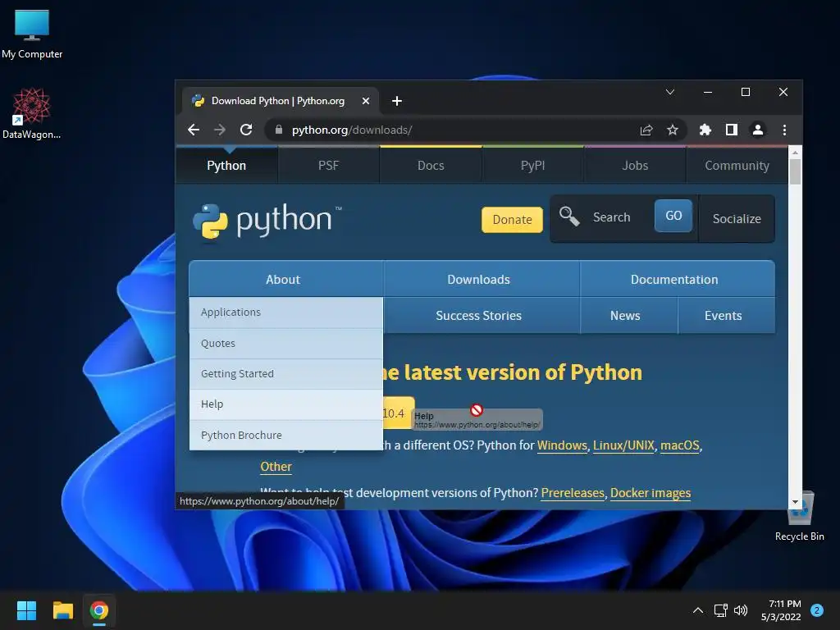The height and width of the screenshot is (630, 840).
Task: Open DataWagon desktop shortcut icon
Action: (32, 113)
